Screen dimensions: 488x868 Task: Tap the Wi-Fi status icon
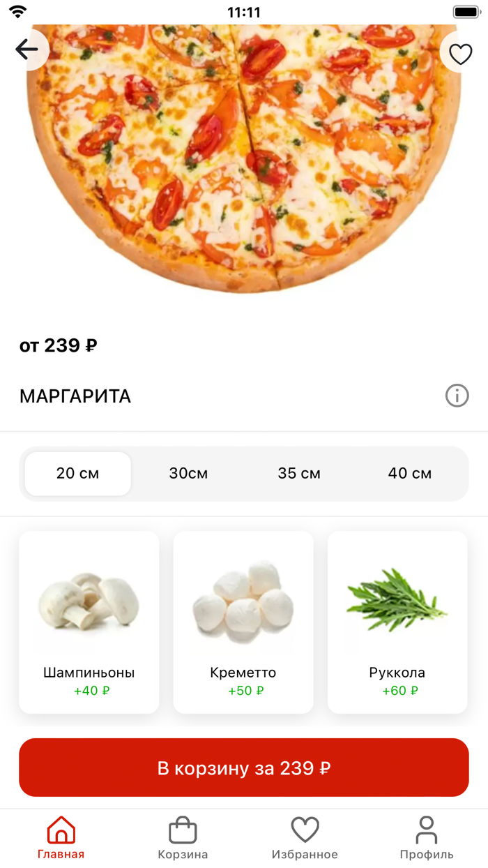(x=19, y=12)
